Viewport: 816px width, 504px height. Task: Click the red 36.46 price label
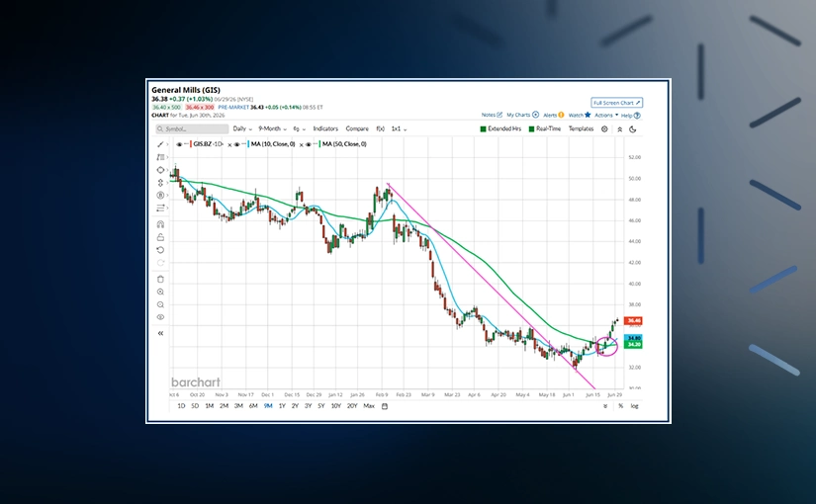633,321
